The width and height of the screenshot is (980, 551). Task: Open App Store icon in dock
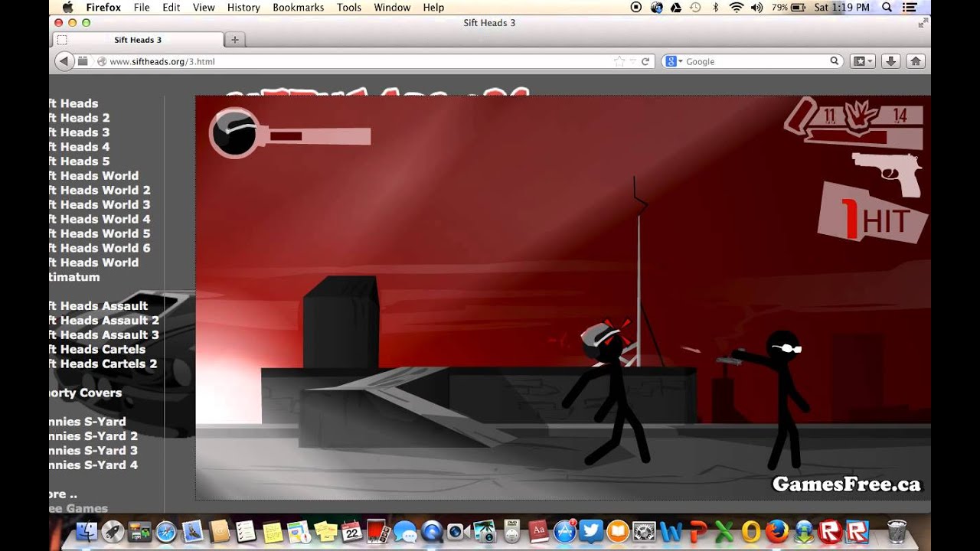(x=564, y=531)
